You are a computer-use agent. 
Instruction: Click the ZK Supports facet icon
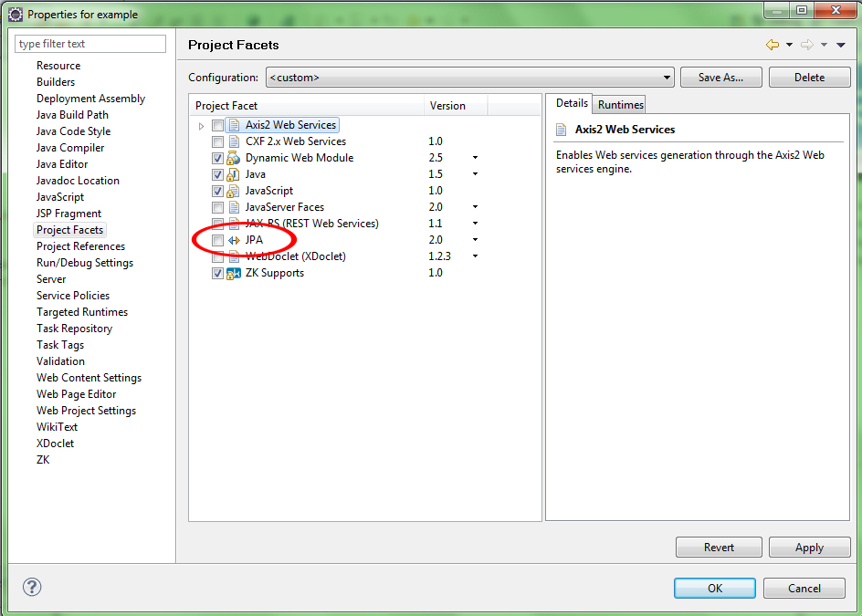(x=234, y=273)
